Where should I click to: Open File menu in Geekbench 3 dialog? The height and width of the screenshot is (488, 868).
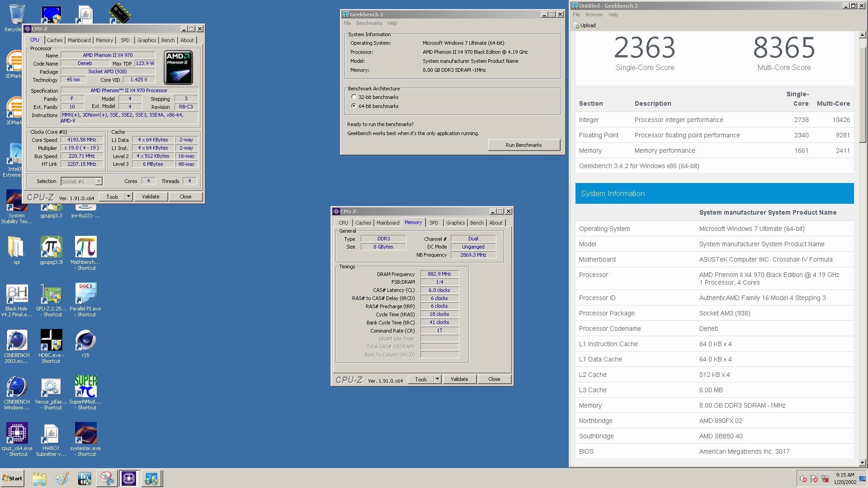347,23
